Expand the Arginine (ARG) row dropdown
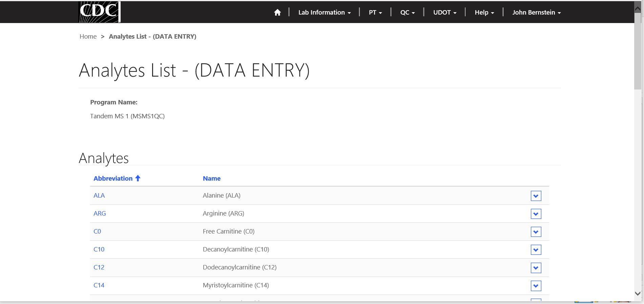Screen dimensions: 644x304 536,214
